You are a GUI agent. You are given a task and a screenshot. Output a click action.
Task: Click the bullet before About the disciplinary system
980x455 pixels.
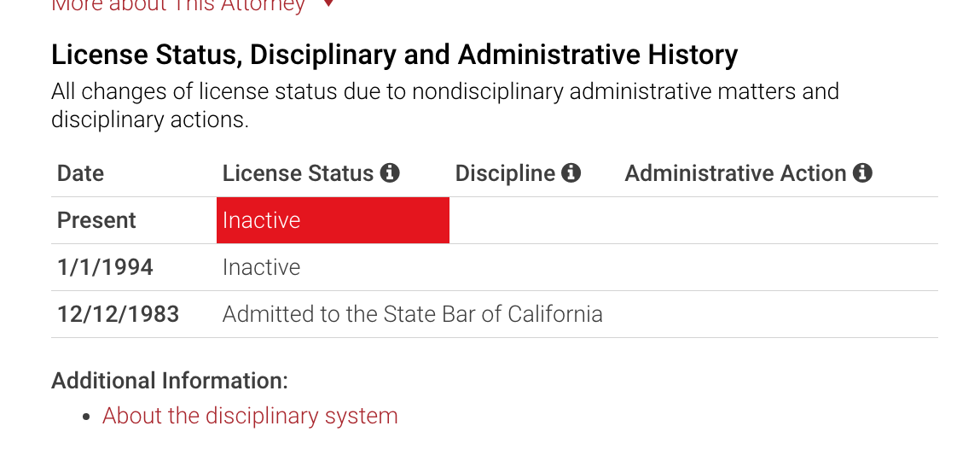coord(87,417)
